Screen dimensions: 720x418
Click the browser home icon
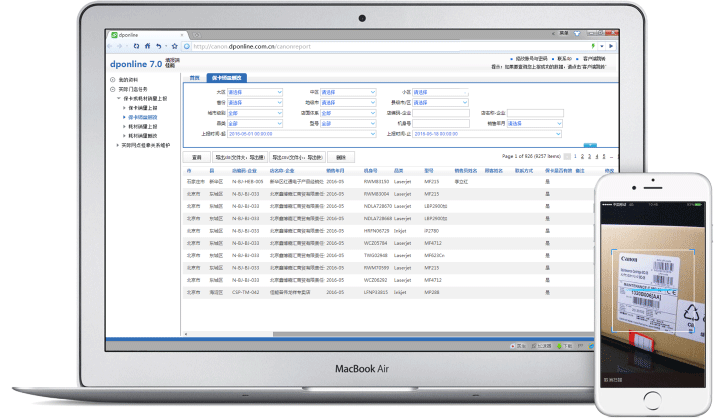pos(147,46)
